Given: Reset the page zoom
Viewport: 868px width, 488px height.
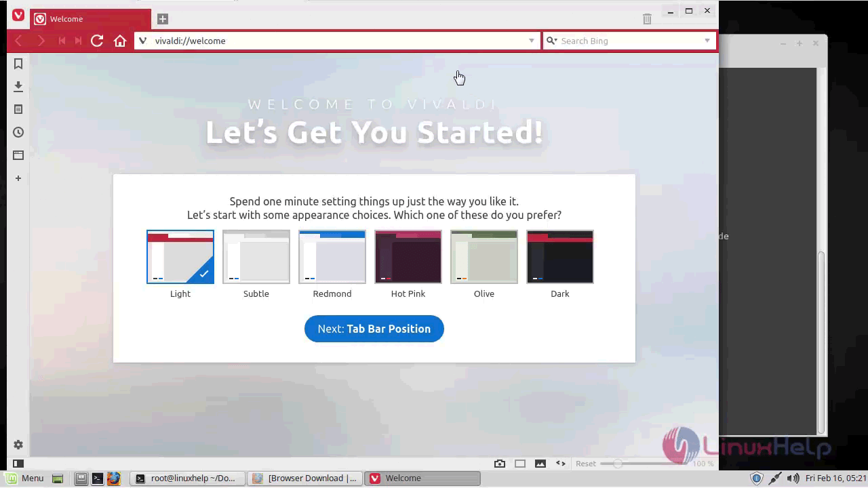Looking at the screenshot, I should point(586,464).
